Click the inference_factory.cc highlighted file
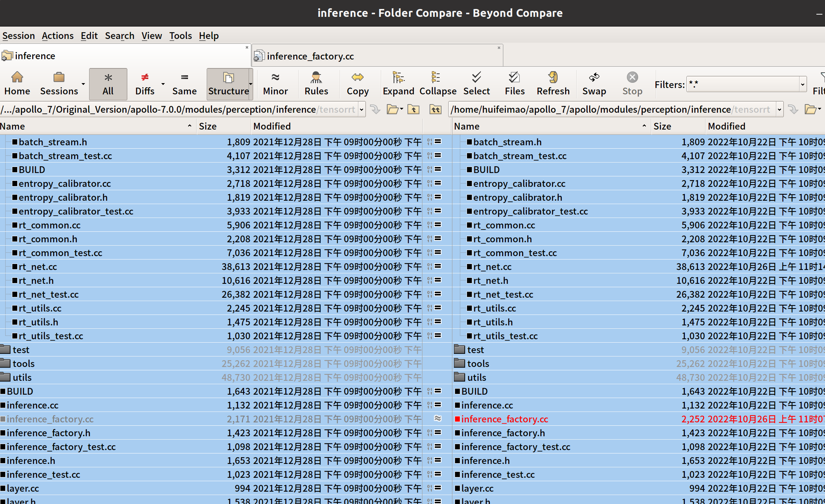This screenshot has height=504, width=825. point(504,419)
